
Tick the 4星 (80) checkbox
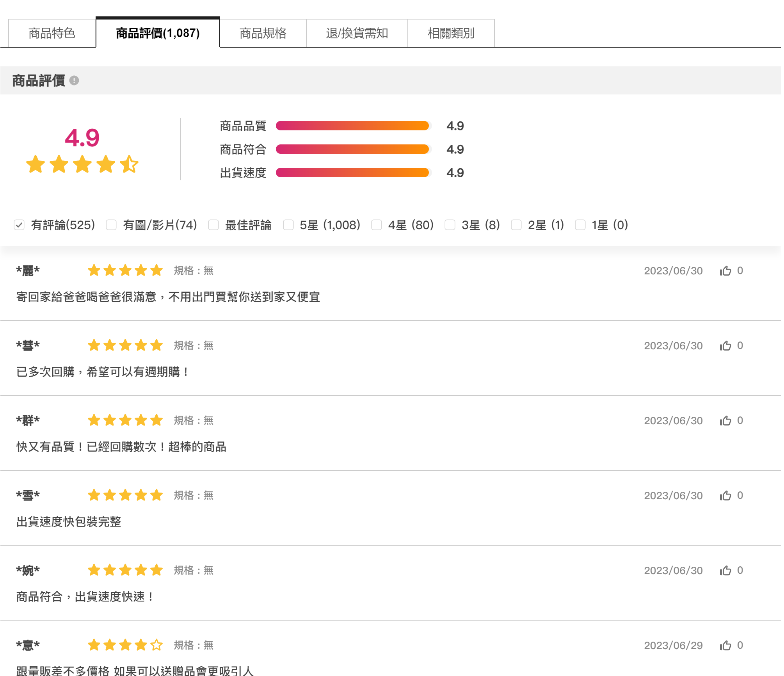377,225
